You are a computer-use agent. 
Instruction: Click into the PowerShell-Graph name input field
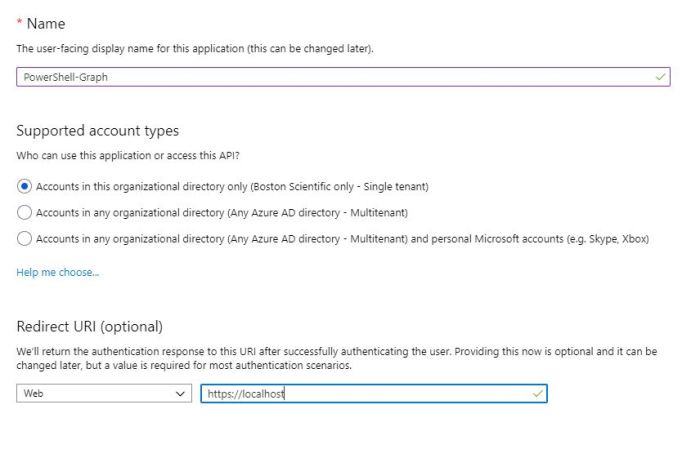tap(330, 77)
